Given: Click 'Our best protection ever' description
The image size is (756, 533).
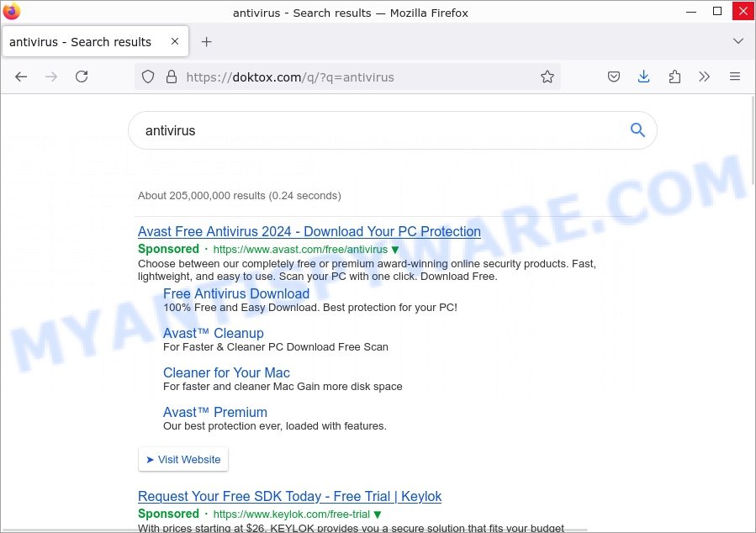Looking at the screenshot, I should pyautogui.click(x=275, y=426).
